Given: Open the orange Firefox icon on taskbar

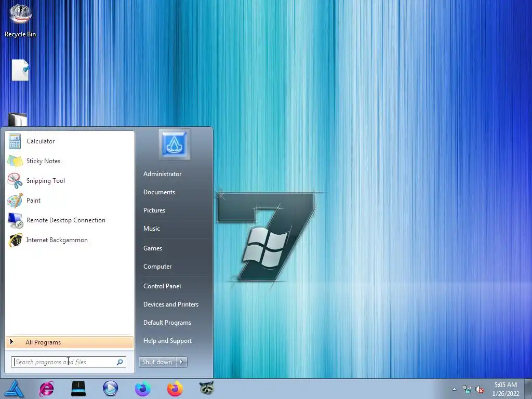Looking at the screenshot, I should 175,389.
